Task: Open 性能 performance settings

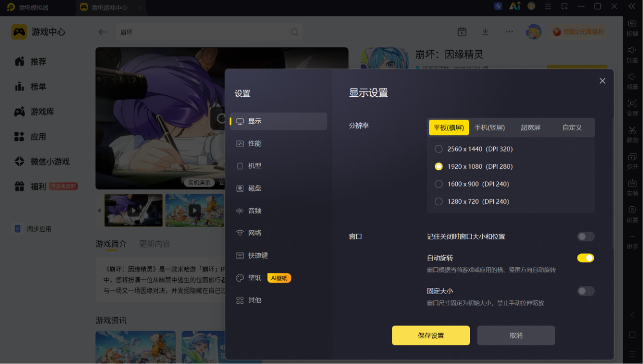Action: point(279,143)
